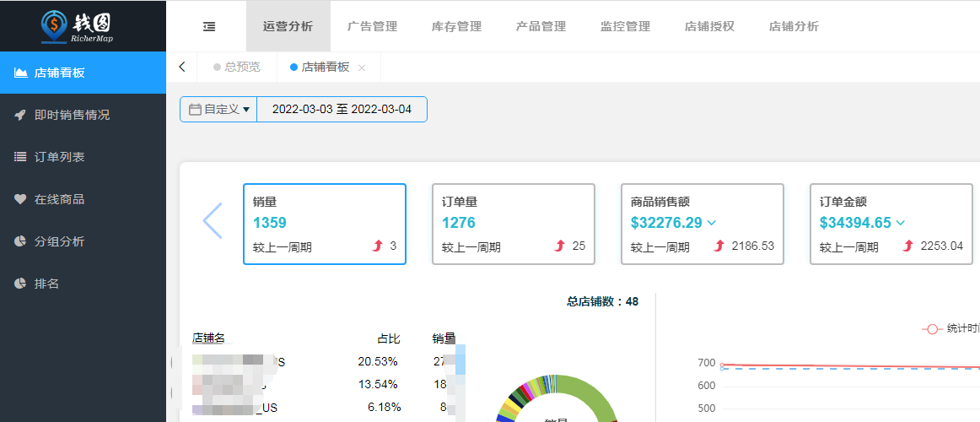Click the 总店铺数：48 label

click(602, 301)
